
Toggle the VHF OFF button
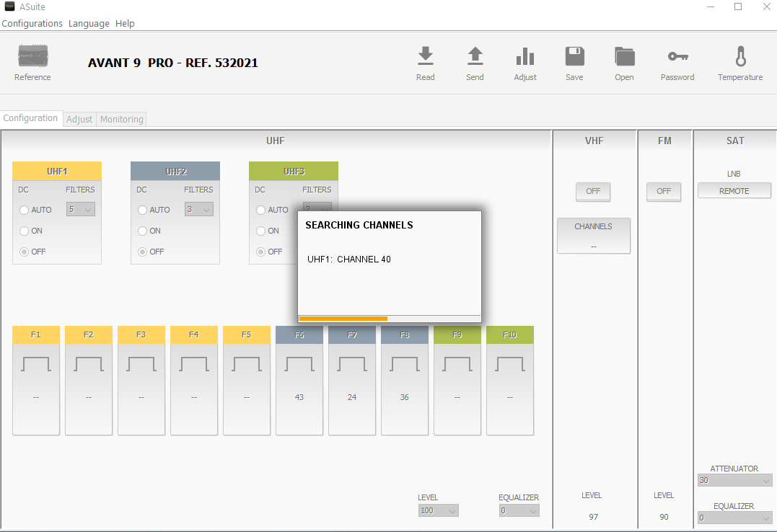point(593,191)
